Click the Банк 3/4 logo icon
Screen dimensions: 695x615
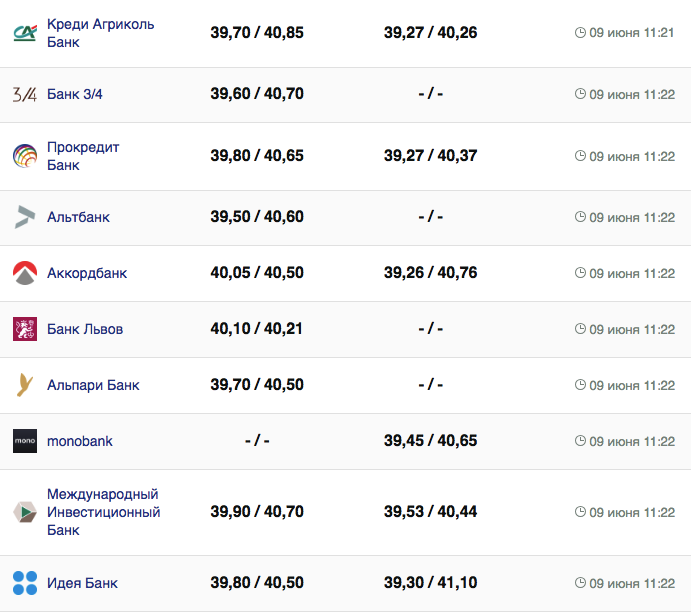[25, 95]
